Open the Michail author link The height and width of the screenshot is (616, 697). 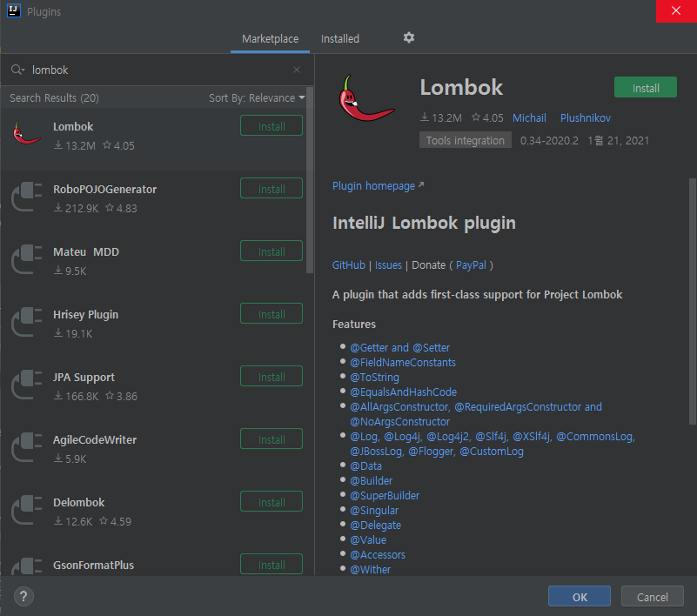pos(529,117)
